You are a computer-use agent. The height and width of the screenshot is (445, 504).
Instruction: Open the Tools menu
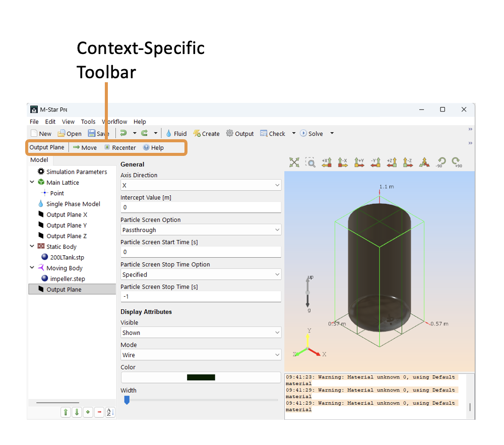click(88, 122)
